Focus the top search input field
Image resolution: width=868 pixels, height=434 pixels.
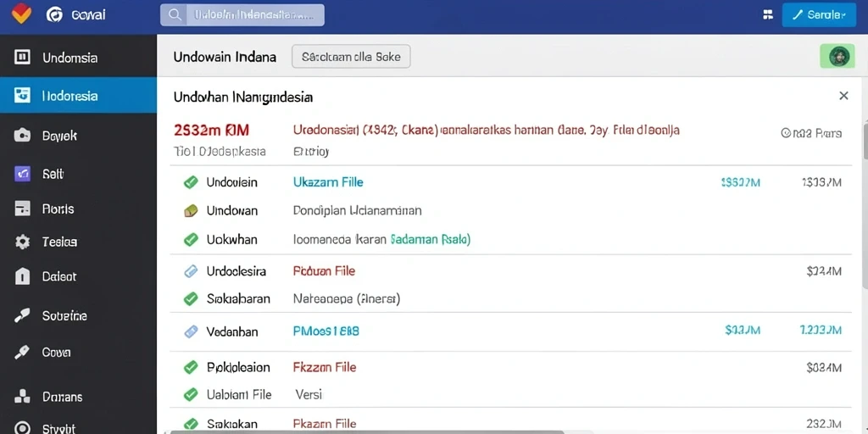pyautogui.click(x=242, y=15)
